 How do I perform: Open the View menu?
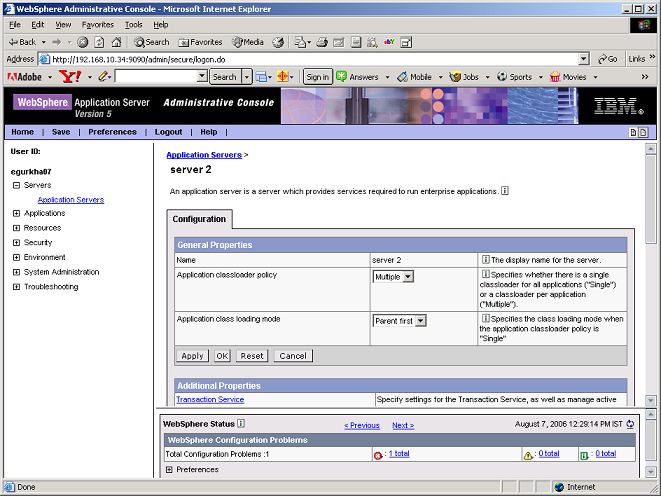point(63,25)
